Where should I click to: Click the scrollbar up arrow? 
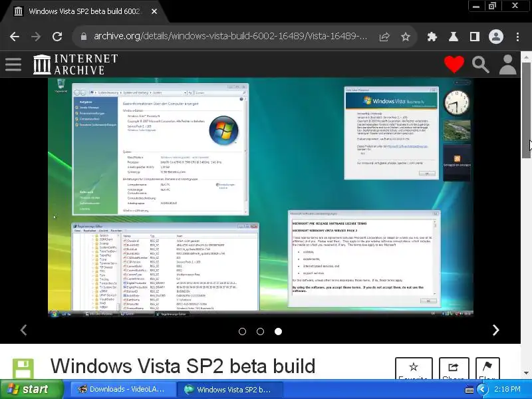point(526,57)
